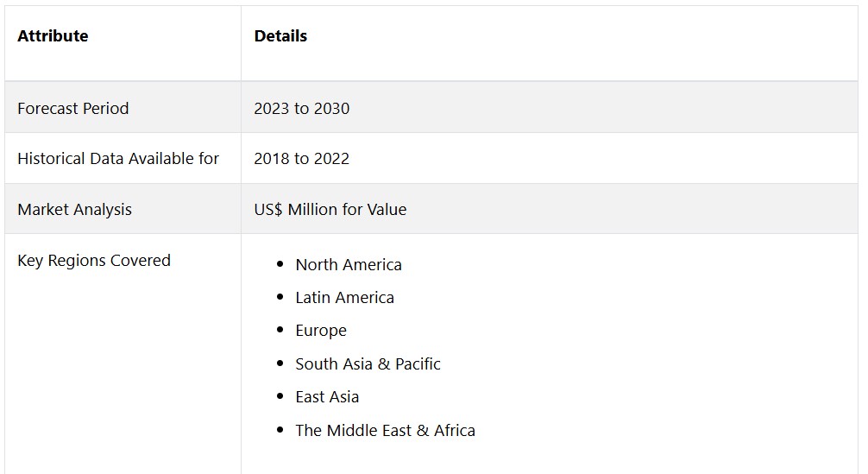This screenshot has width=868, height=474.
Task: Click the bullet beside Latin America
Action: point(280,297)
